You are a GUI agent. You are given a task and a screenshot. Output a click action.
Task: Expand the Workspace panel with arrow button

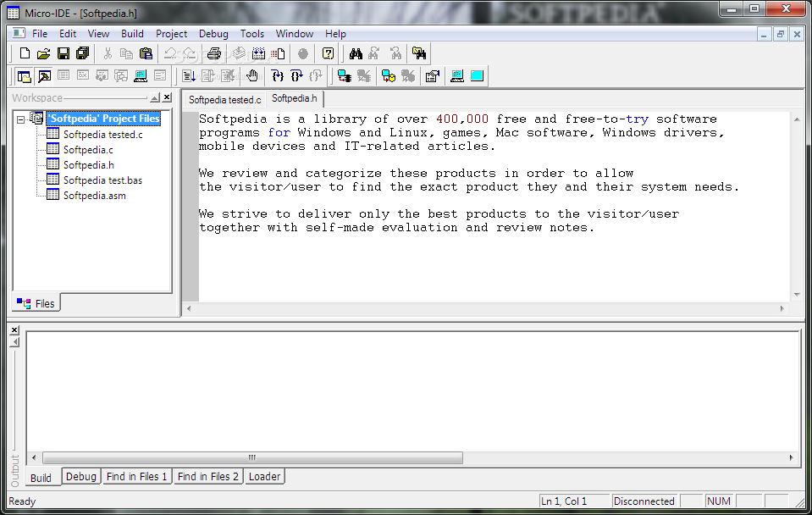154,97
